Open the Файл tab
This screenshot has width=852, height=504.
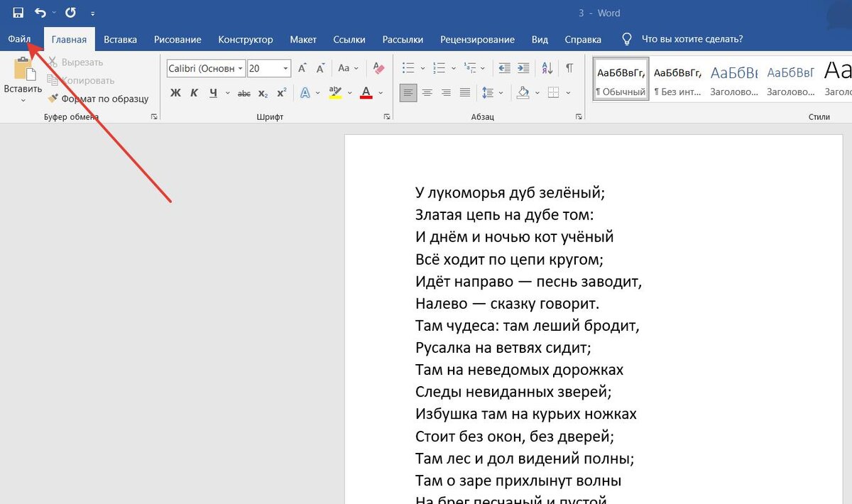pos(19,40)
